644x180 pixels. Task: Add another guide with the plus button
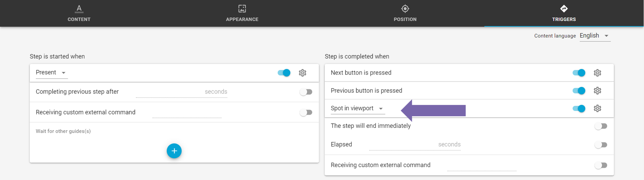174,151
